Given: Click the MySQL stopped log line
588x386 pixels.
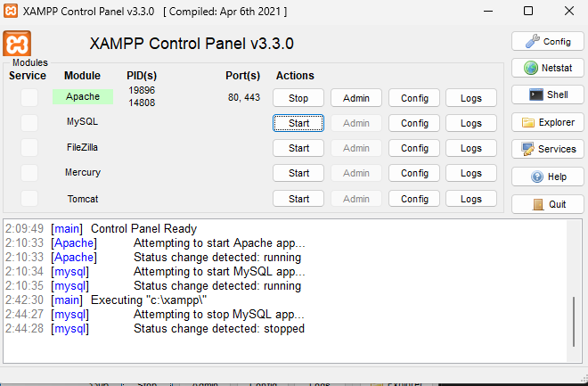Looking at the screenshot, I should [x=218, y=329].
